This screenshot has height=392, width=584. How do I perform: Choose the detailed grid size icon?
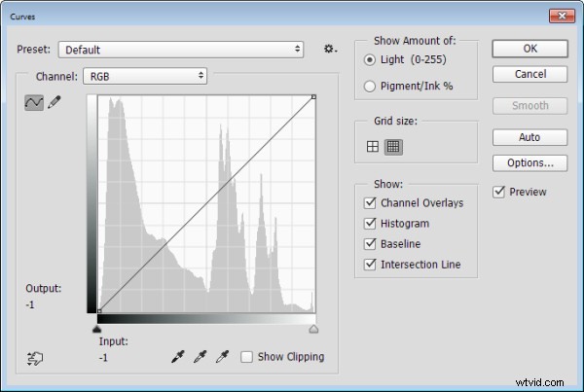coord(393,146)
